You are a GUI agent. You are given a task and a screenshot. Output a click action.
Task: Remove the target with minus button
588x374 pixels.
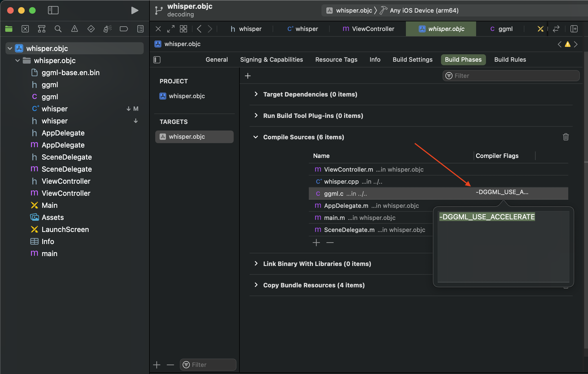(x=170, y=365)
